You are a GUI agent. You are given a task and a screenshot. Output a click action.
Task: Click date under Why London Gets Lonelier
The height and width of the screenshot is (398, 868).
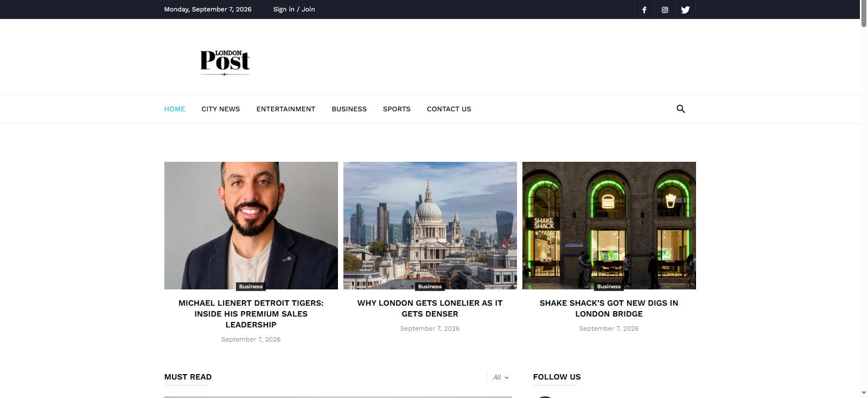(x=430, y=328)
